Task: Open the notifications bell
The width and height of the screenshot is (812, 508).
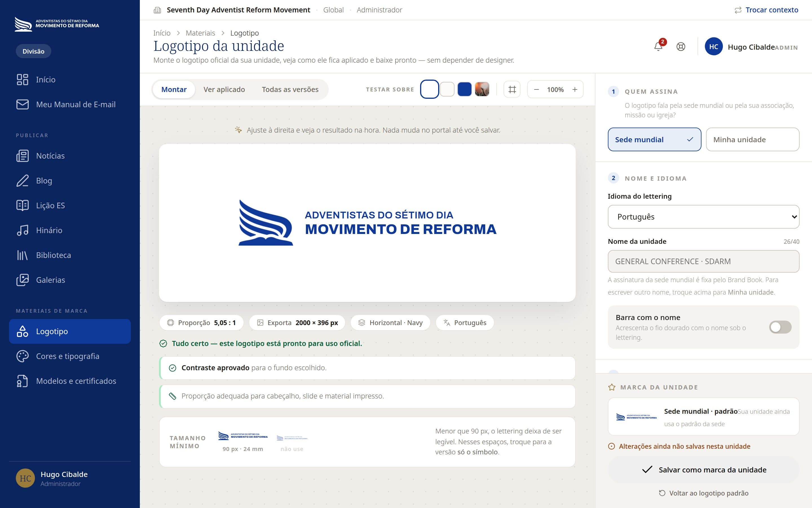Action: point(658,47)
